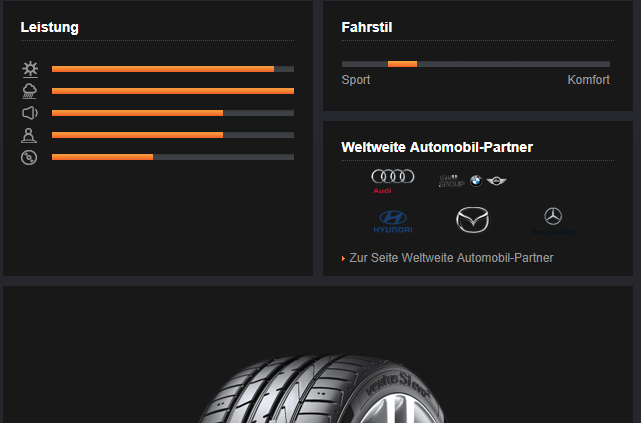Click the tire mileage disc icon
The width and height of the screenshot is (641, 423).
tap(29, 157)
